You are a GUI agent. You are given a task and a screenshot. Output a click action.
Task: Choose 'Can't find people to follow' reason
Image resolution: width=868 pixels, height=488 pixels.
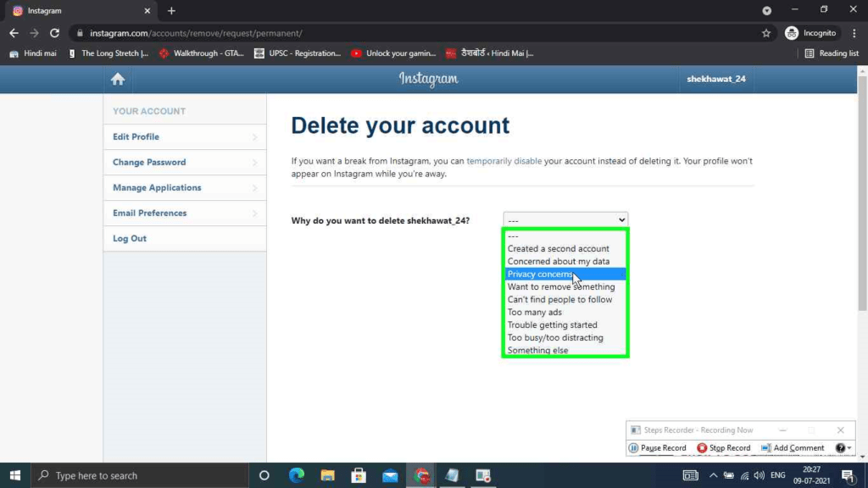pyautogui.click(x=565, y=300)
